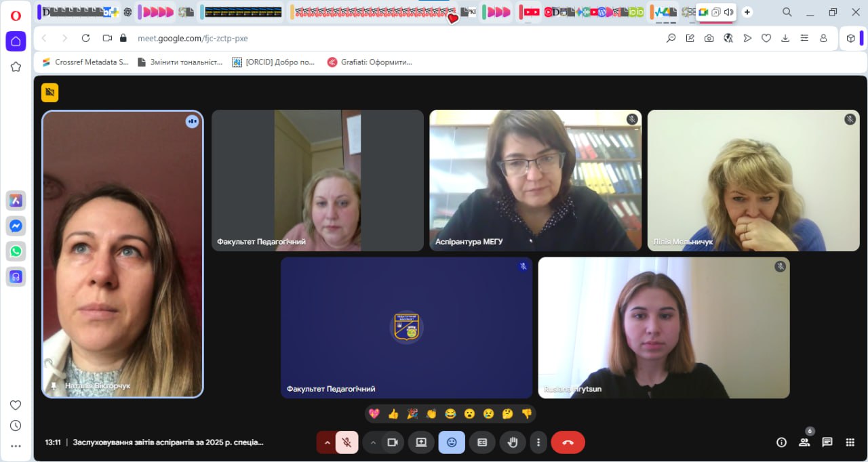Image resolution: width=868 pixels, height=462 pixels.
Task: Select Лілія Мельничук's video tile
Action: click(x=753, y=180)
